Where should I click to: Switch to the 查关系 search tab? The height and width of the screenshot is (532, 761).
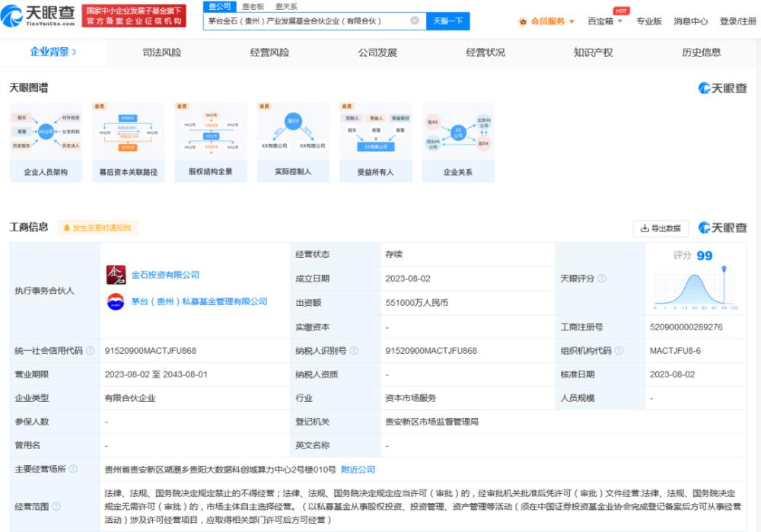pos(286,6)
